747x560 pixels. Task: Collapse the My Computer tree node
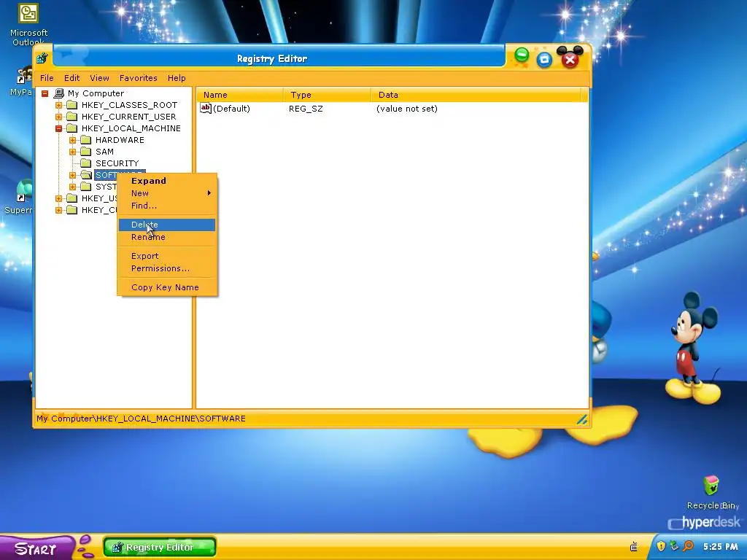click(44, 94)
